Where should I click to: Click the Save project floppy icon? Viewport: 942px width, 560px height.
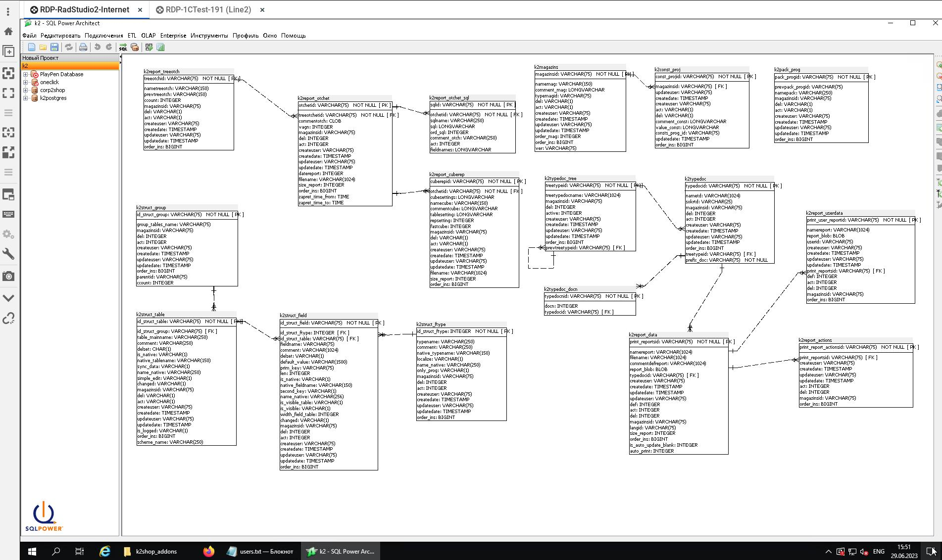(x=54, y=47)
